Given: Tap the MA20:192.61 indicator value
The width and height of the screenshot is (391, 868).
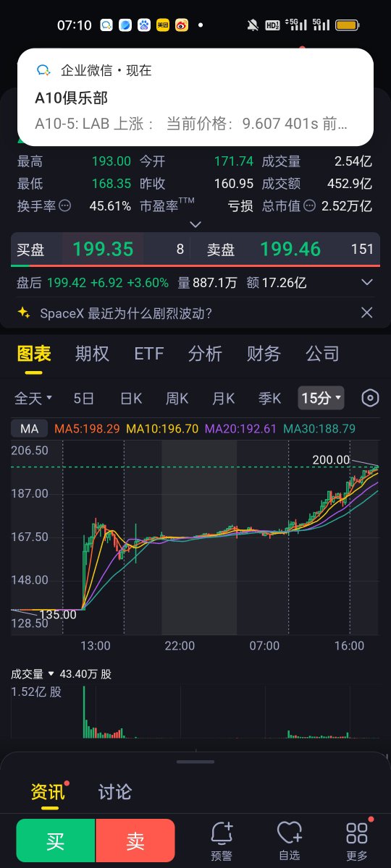Looking at the screenshot, I should 241,429.
